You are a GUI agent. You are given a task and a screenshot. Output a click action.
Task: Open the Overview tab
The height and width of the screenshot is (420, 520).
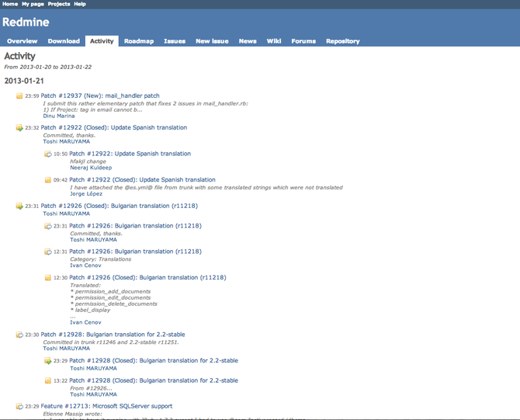(x=23, y=41)
